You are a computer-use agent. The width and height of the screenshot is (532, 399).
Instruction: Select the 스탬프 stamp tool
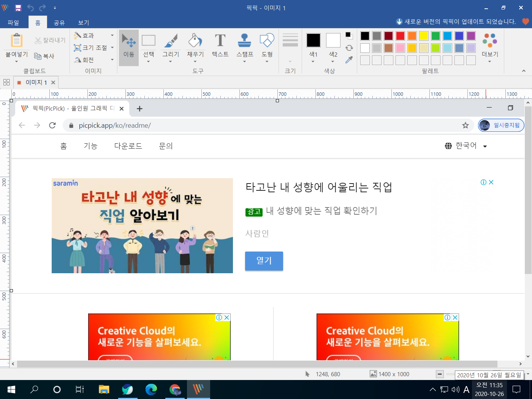[x=245, y=47]
